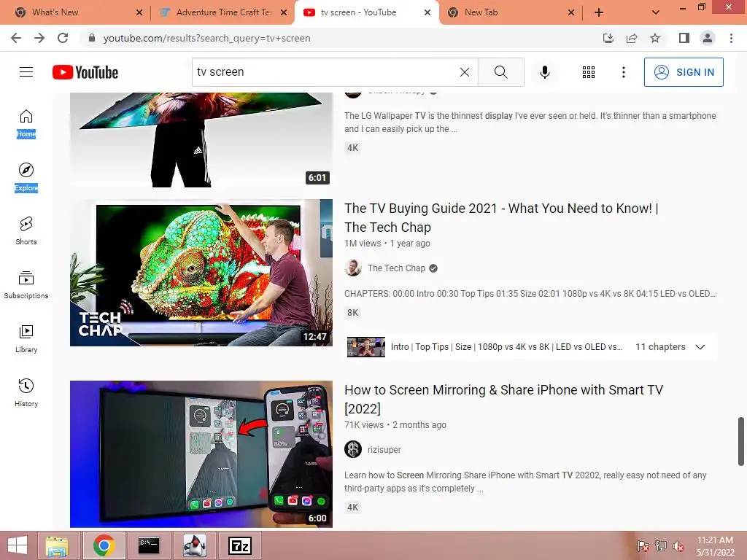Viewport: 747px width, 560px height.
Task: Open the YouTube apps grid icon
Action: [589, 72]
